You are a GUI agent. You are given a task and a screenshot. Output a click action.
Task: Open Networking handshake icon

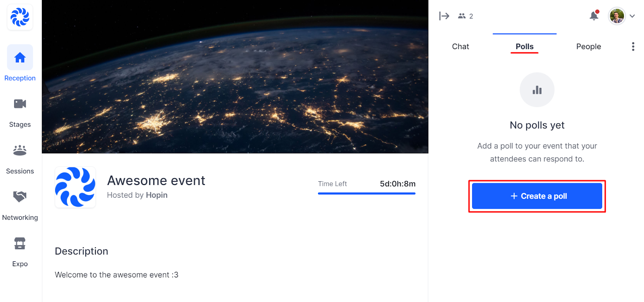point(20,197)
